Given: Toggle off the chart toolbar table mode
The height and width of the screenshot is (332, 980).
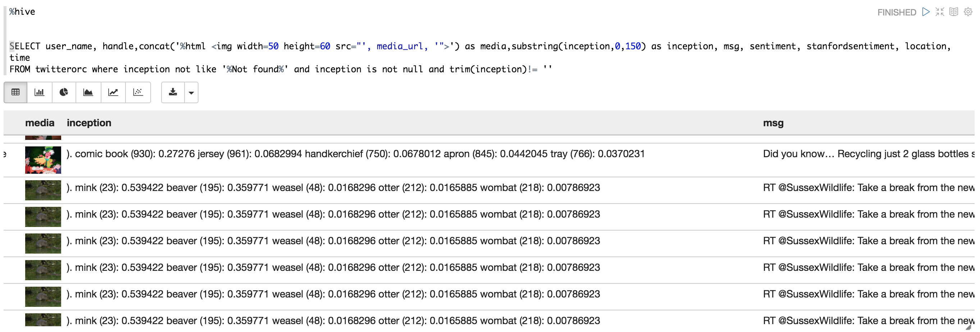Looking at the screenshot, I should (15, 92).
